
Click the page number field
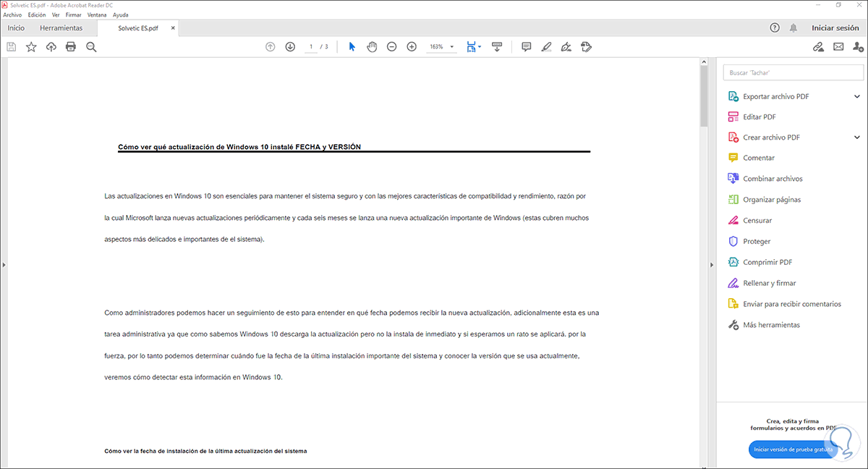pos(311,47)
